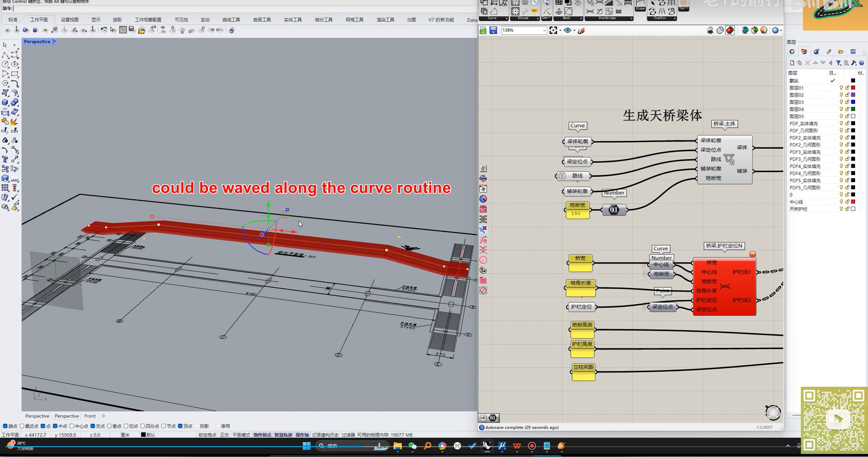
Task: Select the Text tool in the Rhino sidebar
Action: coord(5,159)
